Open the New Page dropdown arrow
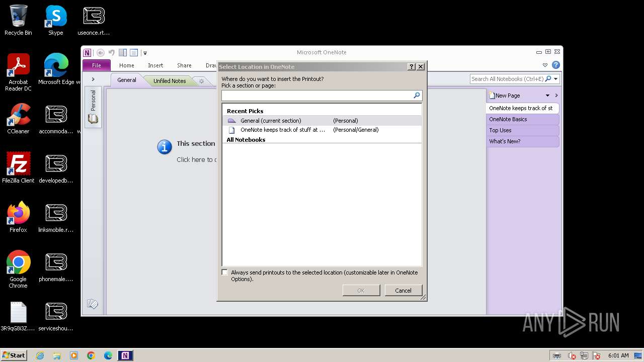The width and height of the screenshot is (644, 362). click(548, 96)
